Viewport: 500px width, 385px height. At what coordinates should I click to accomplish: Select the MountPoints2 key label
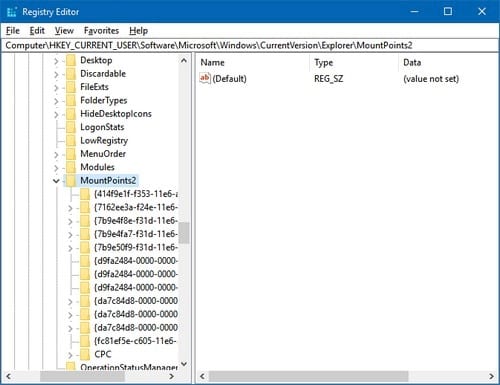coord(108,180)
